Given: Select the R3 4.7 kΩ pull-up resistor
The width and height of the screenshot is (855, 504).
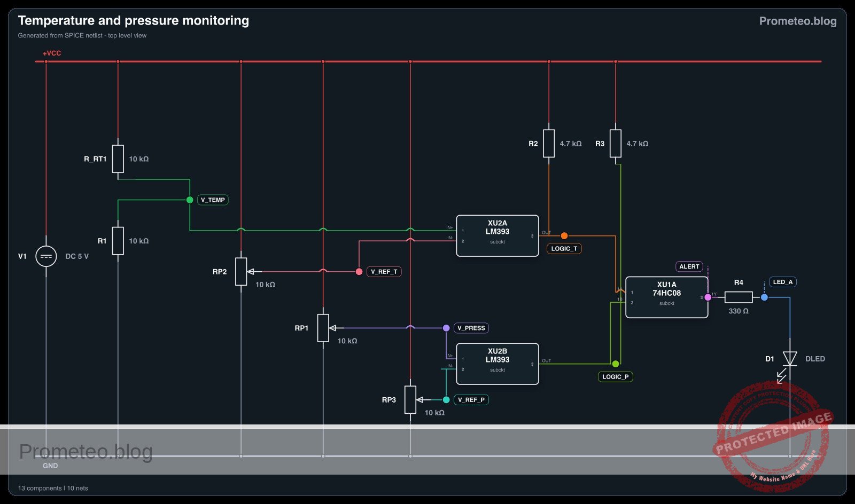Looking at the screenshot, I should point(616,143).
